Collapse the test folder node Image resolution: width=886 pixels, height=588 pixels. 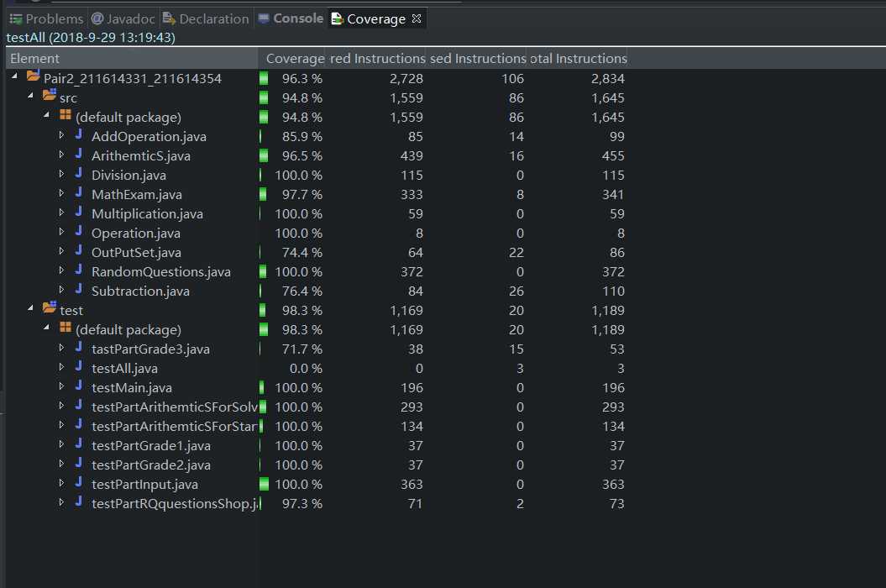click(30, 308)
